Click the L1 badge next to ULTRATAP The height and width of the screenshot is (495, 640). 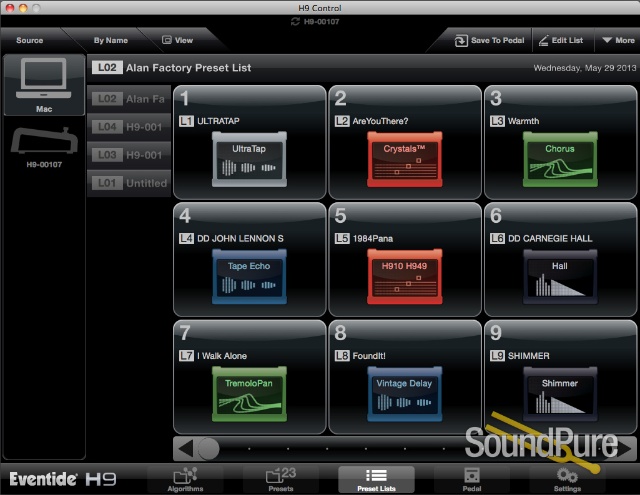[186, 121]
